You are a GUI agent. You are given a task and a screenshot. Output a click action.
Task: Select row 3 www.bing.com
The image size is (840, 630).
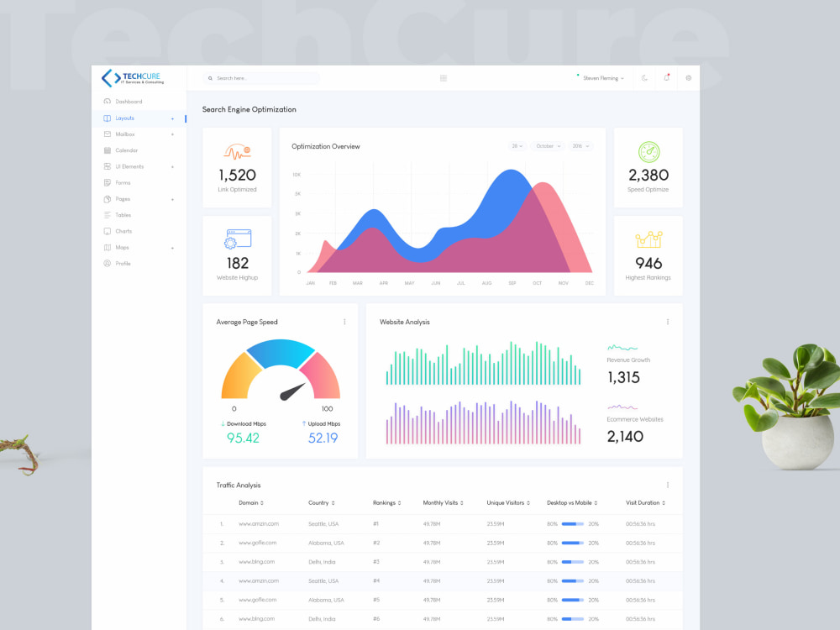click(443, 562)
